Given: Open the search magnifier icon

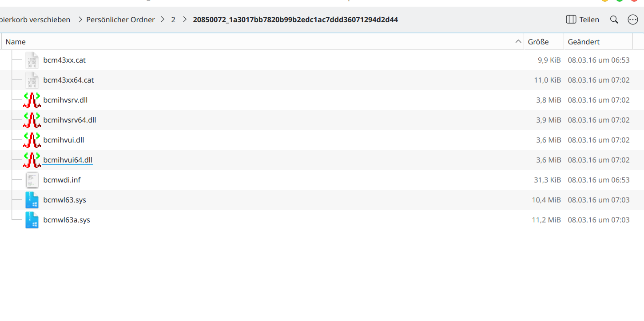Looking at the screenshot, I should click(614, 20).
